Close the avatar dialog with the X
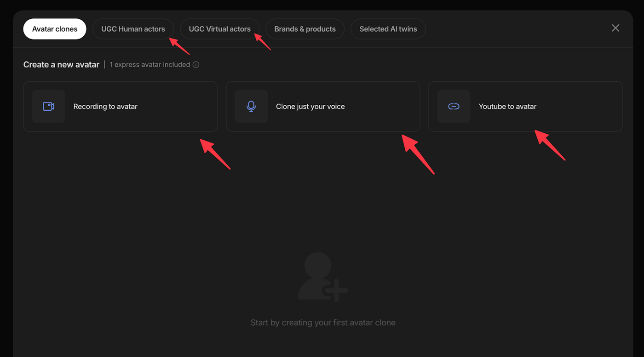 click(615, 28)
